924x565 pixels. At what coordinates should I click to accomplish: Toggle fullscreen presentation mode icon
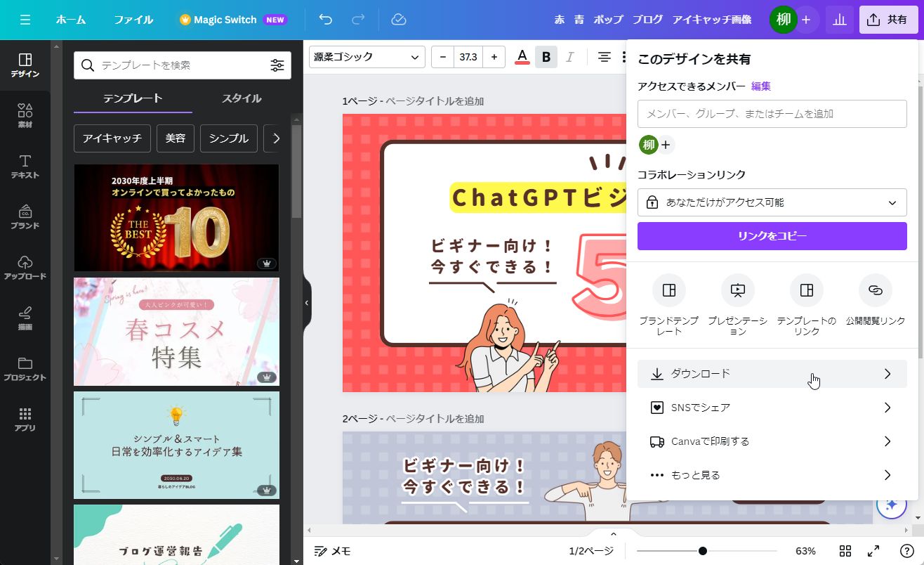(x=873, y=551)
